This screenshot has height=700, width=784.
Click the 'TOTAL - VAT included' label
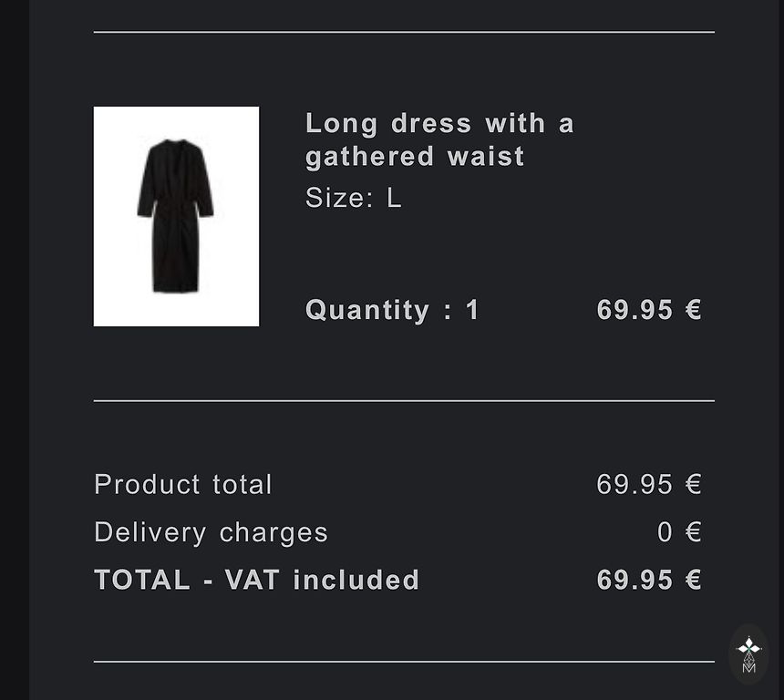coord(256,580)
